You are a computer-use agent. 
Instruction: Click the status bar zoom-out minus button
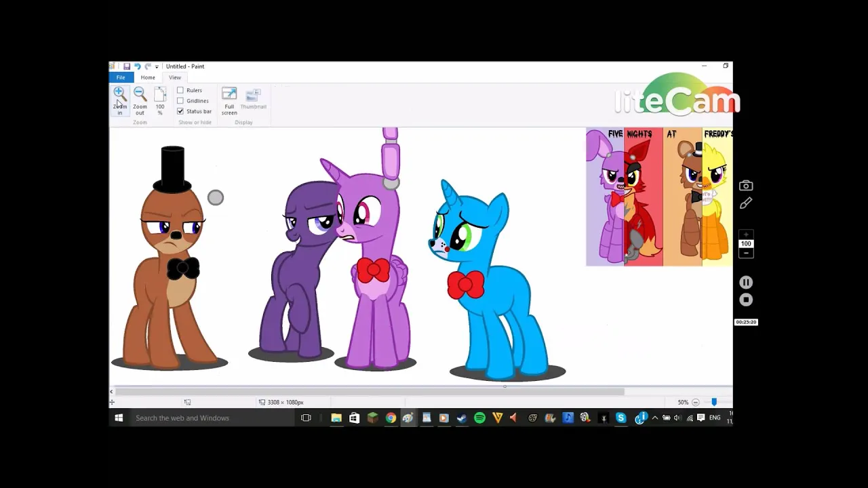(695, 402)
